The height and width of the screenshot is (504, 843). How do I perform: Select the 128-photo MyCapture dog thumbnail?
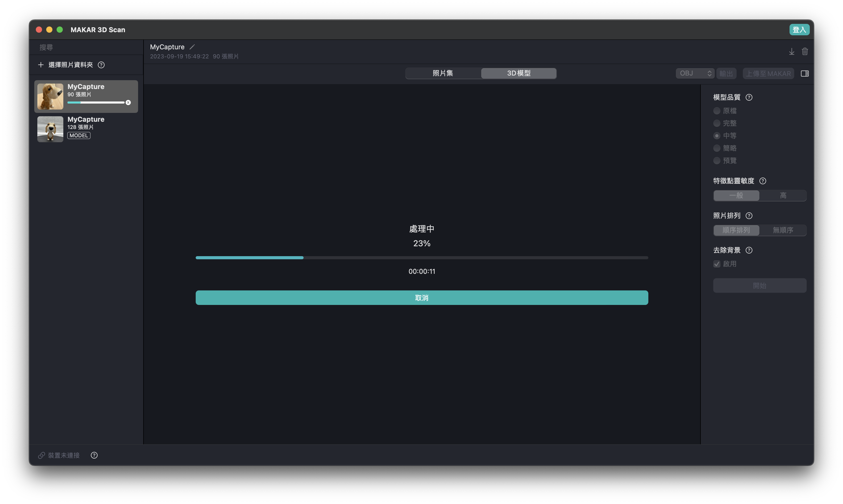(x=50, y=129)
